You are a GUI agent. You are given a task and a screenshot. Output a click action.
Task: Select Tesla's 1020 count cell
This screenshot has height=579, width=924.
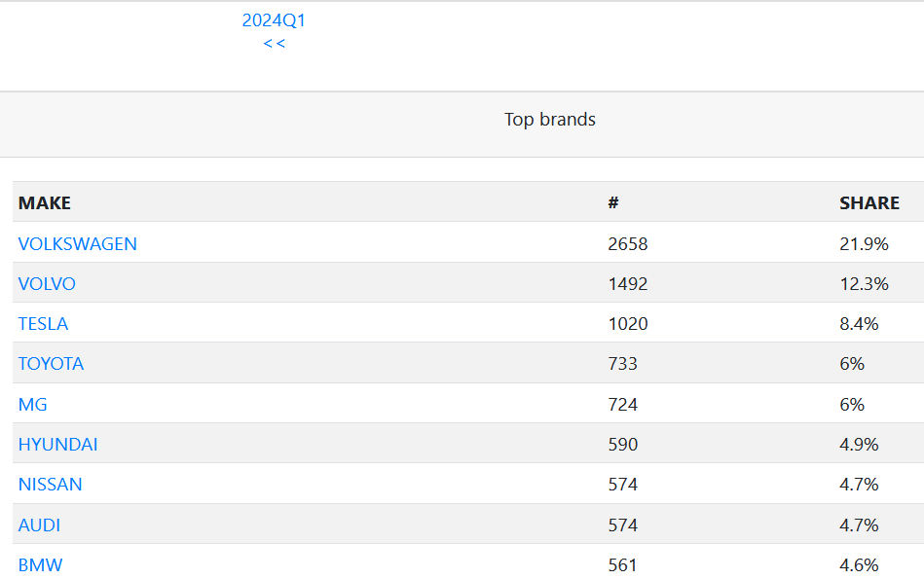pyautogui.click(x=628, y=324)
